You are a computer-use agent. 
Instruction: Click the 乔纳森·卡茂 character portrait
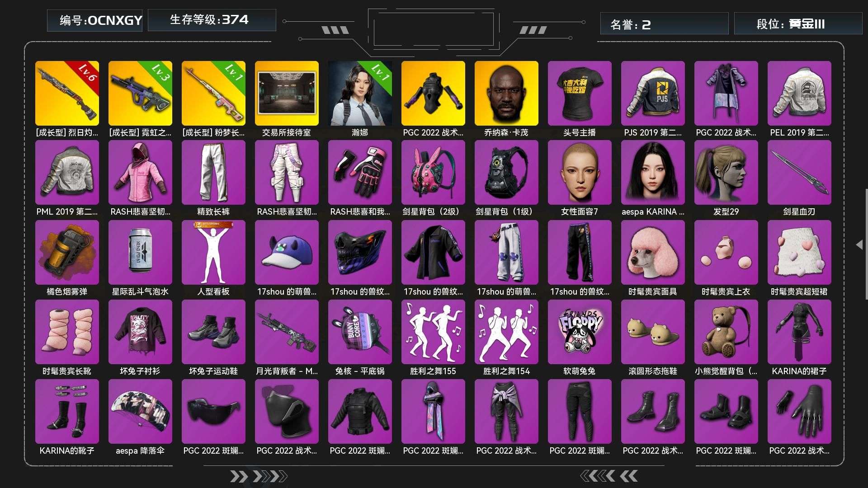506,93
